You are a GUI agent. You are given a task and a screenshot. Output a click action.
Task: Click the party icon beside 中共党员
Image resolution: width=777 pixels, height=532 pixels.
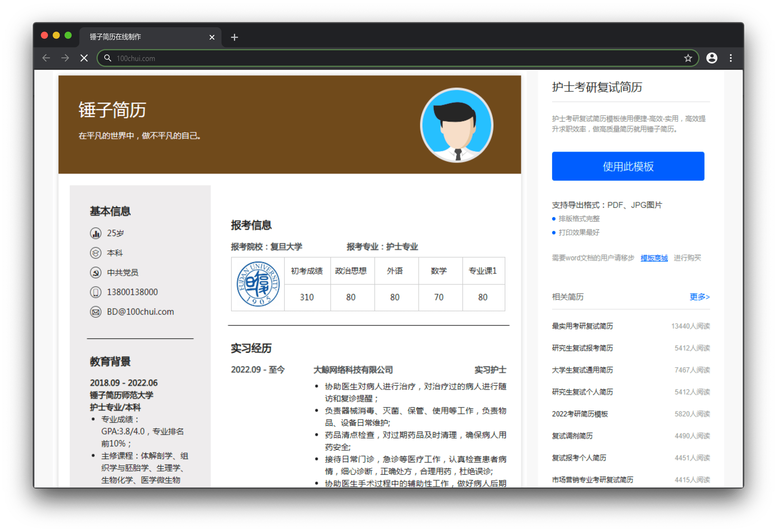click(x=96, y=273)
